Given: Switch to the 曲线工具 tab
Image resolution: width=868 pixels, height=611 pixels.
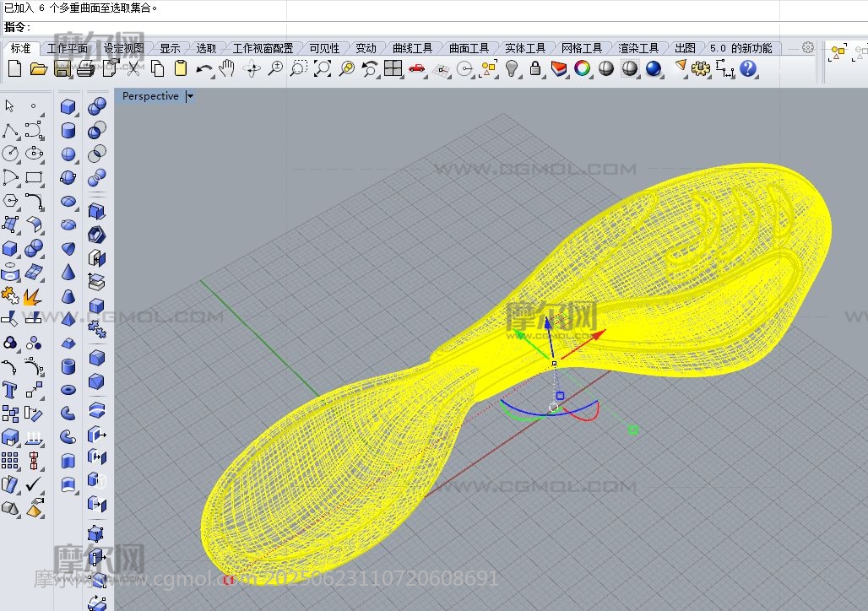Looking at the screenshot, I should coord(412,49).
